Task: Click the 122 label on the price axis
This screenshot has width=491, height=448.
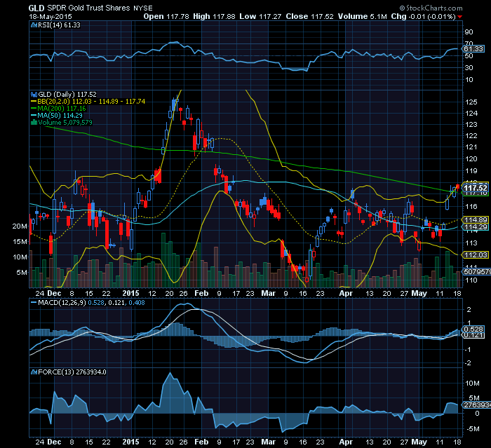Action: click(x=471, y=136)
